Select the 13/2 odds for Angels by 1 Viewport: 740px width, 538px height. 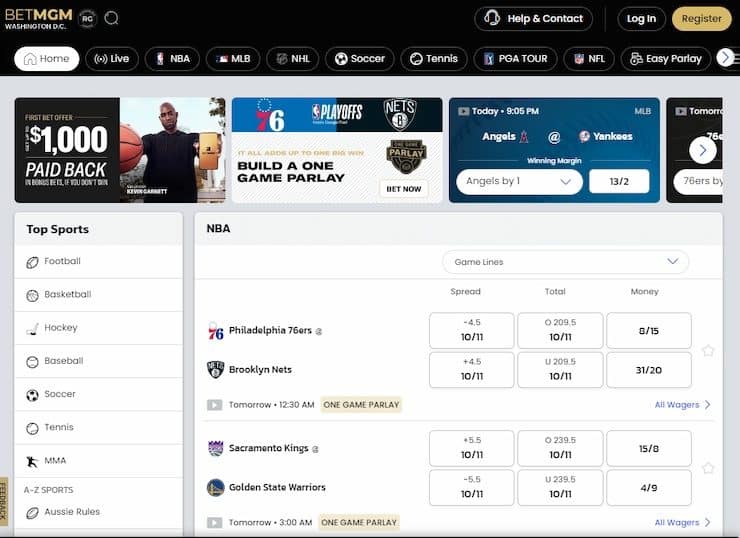click(x=619, y=181)
